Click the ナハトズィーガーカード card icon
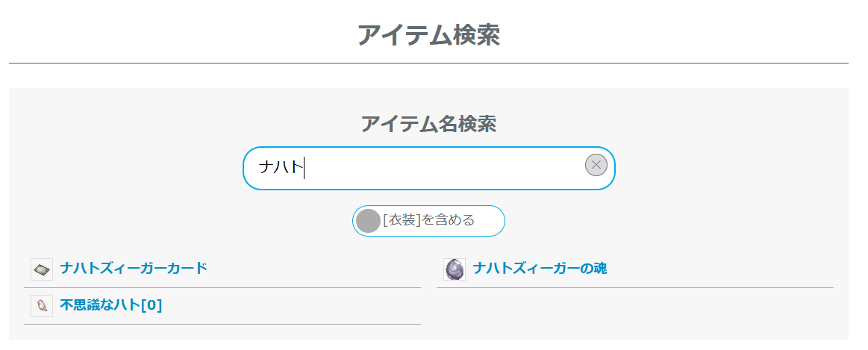 tap(42, 269)
